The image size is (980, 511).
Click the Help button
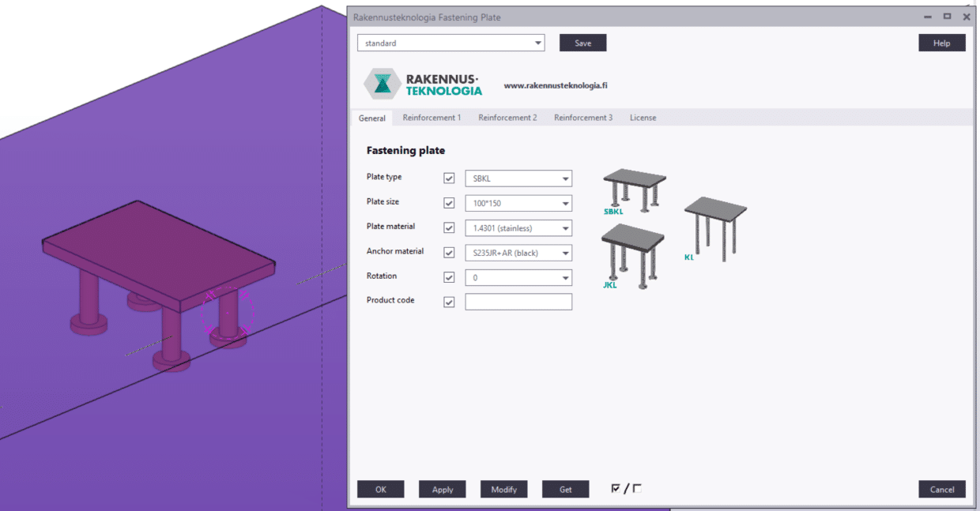(941, 43)
